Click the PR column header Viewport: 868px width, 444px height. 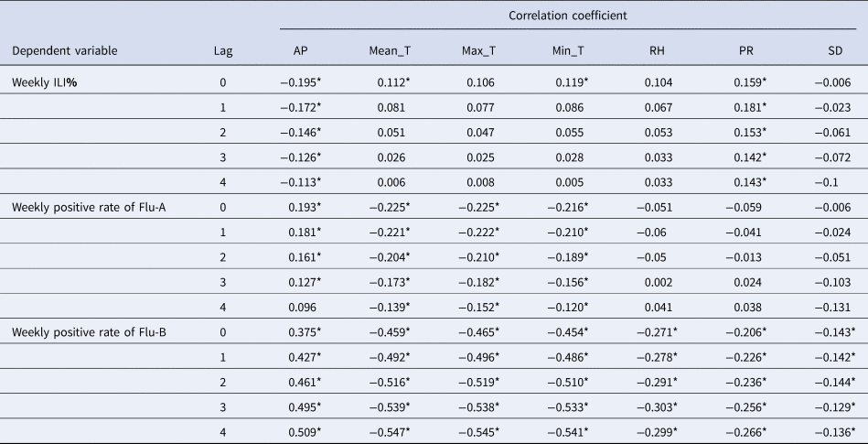745,51
